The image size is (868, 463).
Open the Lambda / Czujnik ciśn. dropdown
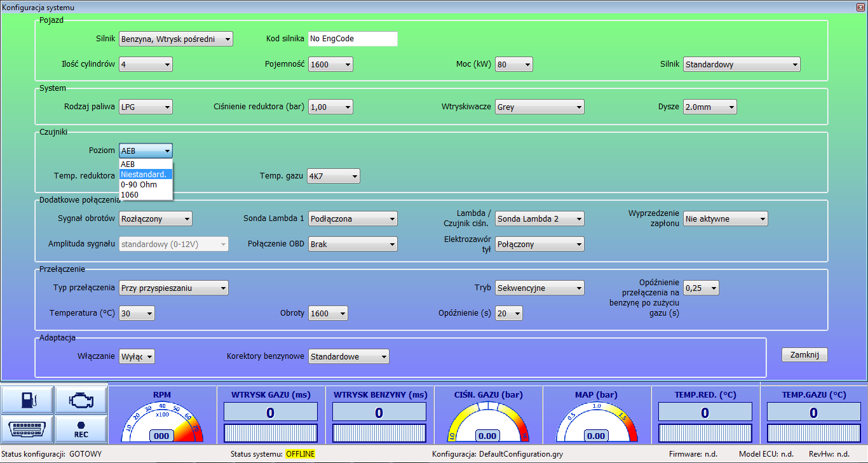pyautogui.click(x=539, y=218)
